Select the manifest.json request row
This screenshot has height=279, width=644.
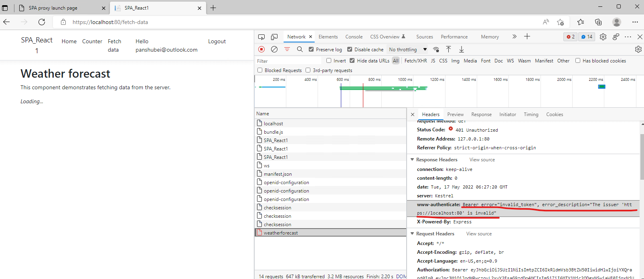pos(330,174)
